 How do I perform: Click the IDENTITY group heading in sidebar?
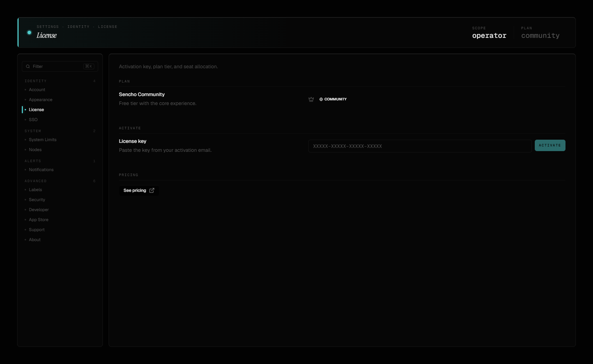pyautogui.click(x=36, y=81)
